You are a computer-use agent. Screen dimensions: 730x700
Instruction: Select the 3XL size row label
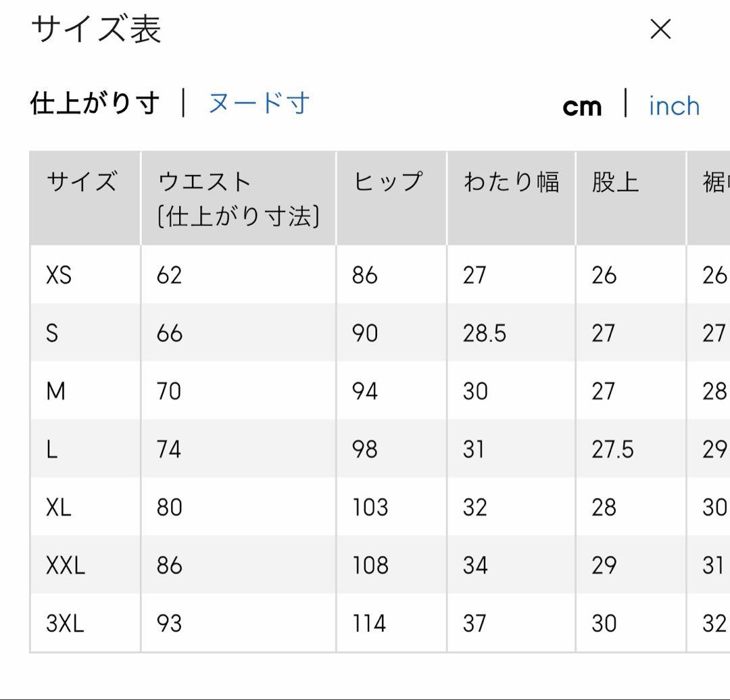pyautogui.click(x=65, y=623)
